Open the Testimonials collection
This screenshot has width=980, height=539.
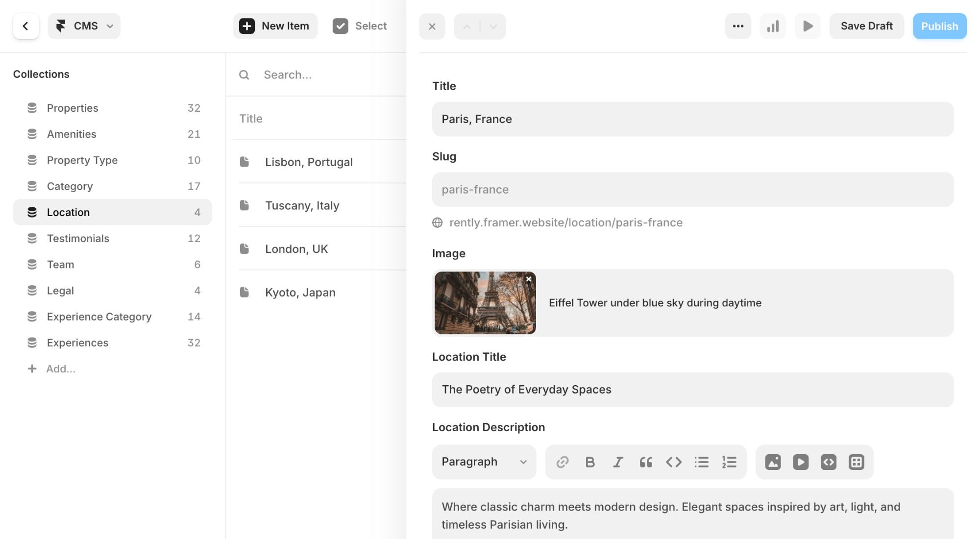(78, 238)
